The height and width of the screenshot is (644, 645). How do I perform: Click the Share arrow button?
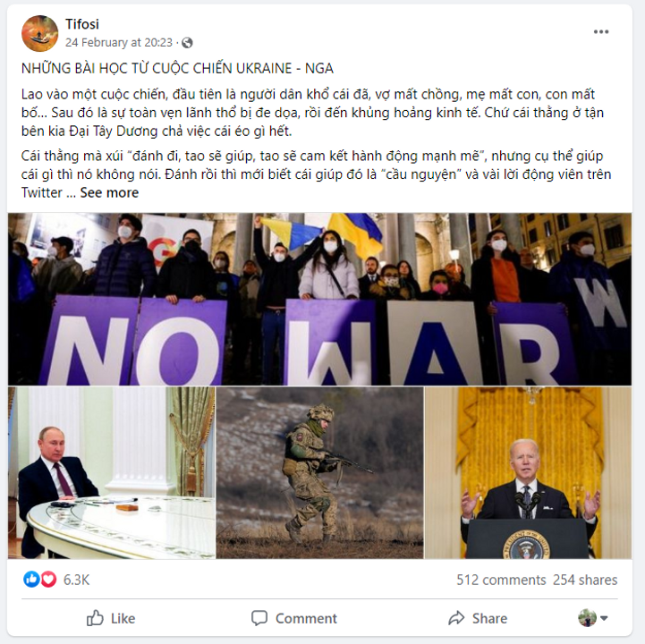tap(478, 618)
